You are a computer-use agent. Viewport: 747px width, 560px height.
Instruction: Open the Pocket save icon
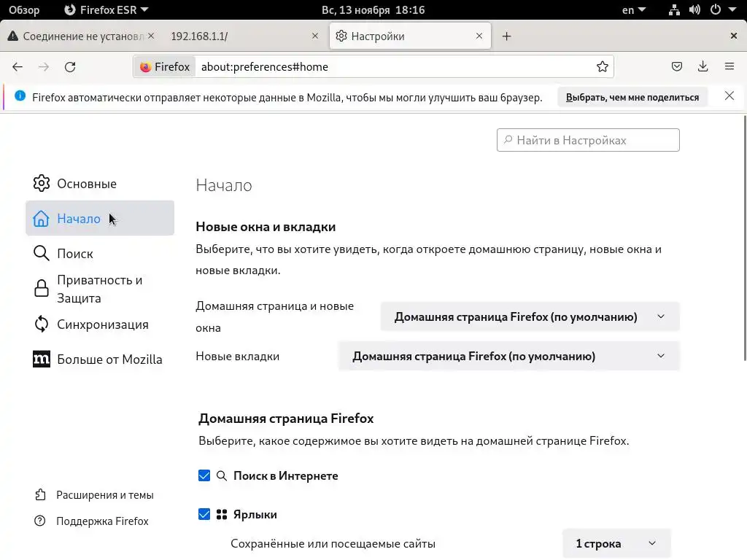tap(677, 66)
